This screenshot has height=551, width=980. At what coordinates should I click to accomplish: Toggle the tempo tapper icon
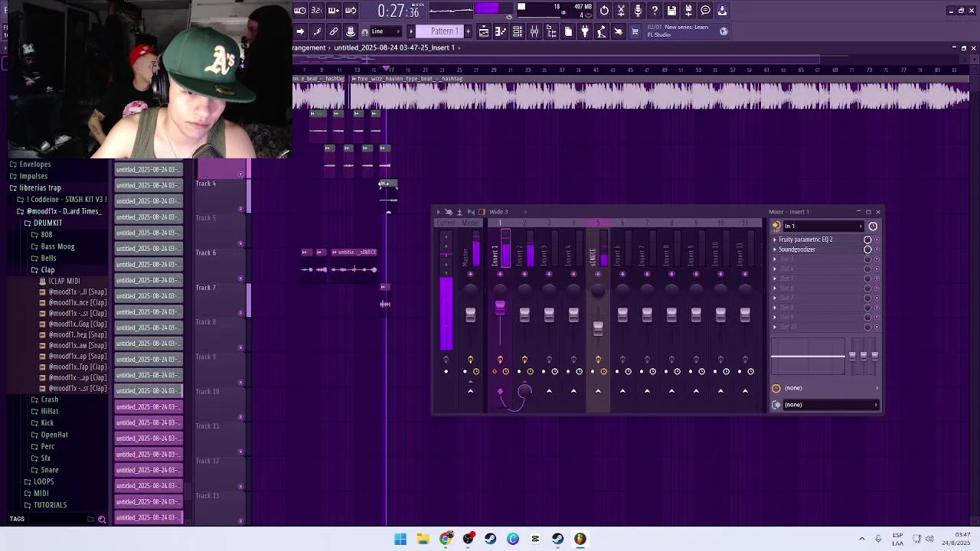[x=602, y=31]
